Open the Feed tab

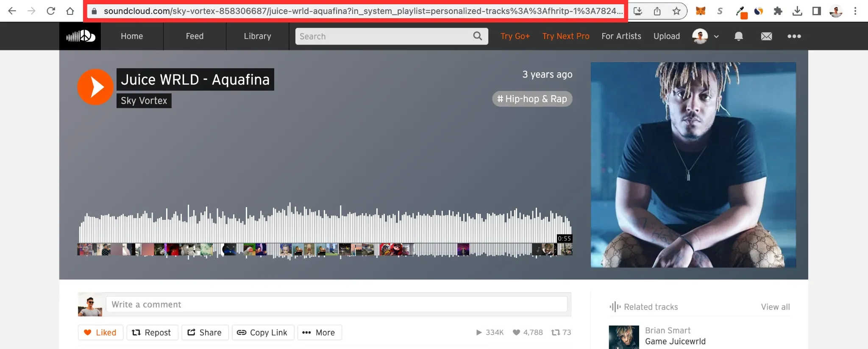[195, 36]
